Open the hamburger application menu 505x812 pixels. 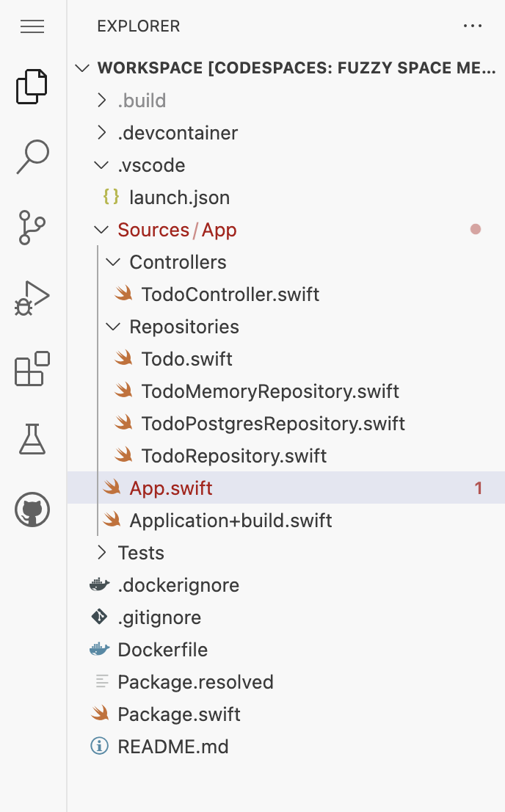(32, 27)
